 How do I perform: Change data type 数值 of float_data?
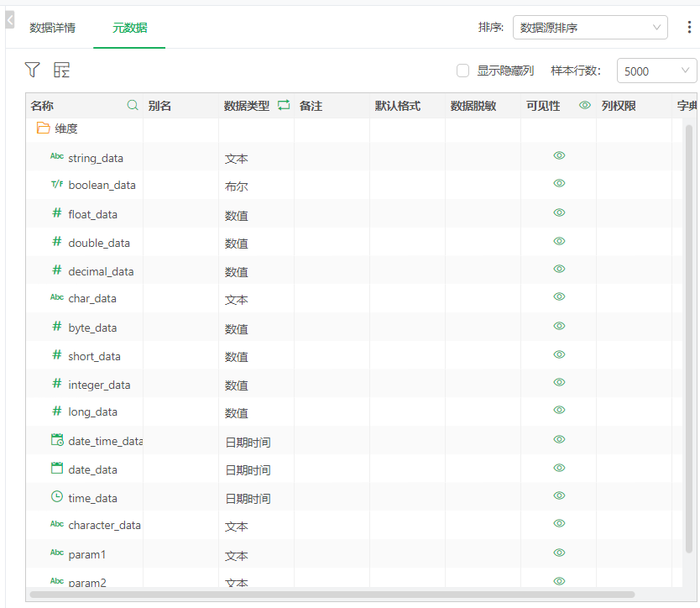236,216
